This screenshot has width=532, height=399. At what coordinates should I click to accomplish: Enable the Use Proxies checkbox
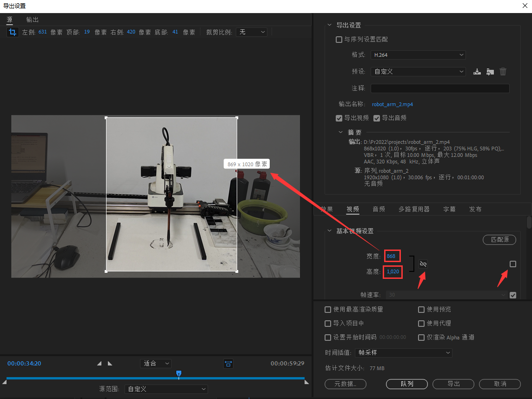point(421,323)
